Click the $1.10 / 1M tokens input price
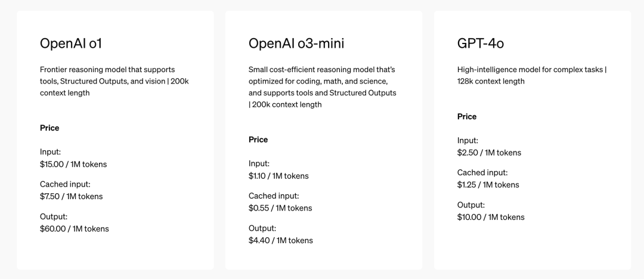Image resolution: width=644 pixels, height=279 pixels. [x=278, y=176]
